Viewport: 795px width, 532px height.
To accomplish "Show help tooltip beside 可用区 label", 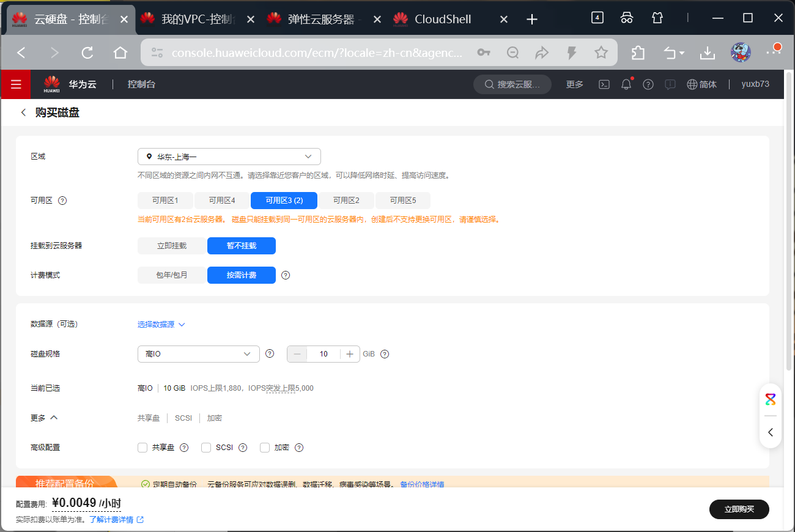I will click(x=62, y=201).
